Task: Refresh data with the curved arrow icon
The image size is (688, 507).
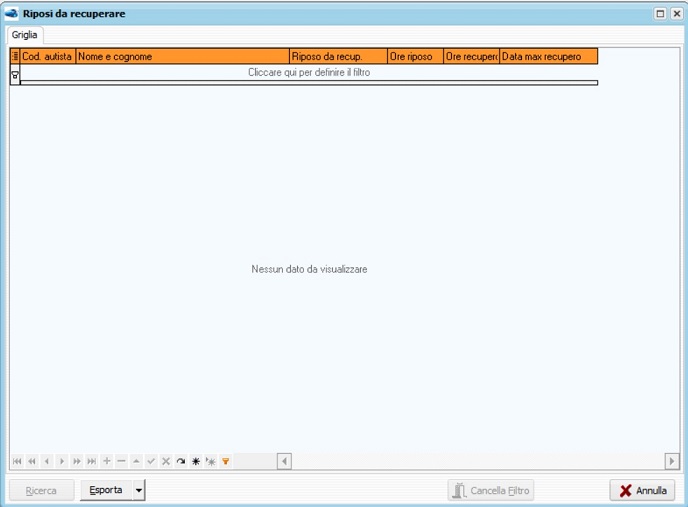Action: [x=181, y=461]
